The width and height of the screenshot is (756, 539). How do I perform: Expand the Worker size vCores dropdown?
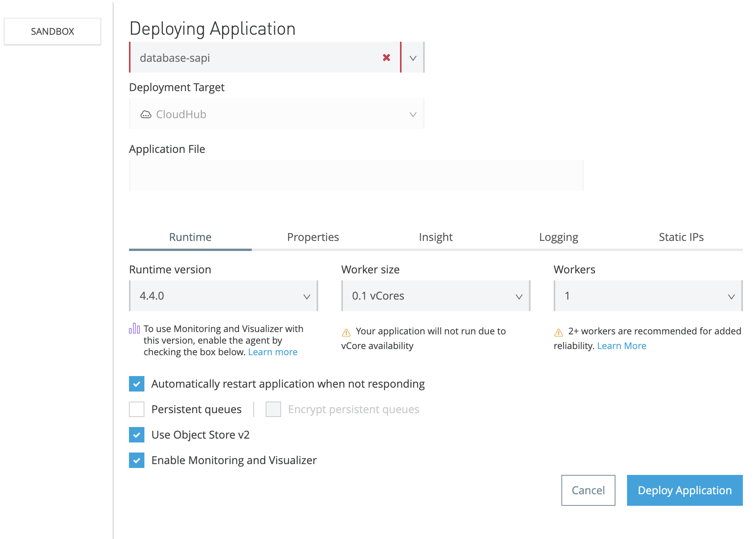[x=436, y=296]
